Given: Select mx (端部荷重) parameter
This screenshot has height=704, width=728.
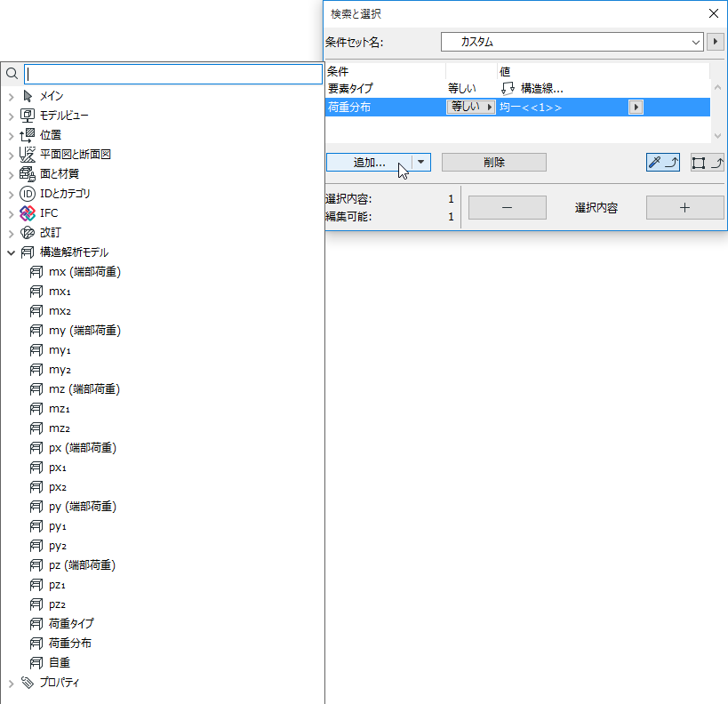Looking at the screenshot, I should pos(84,272).
